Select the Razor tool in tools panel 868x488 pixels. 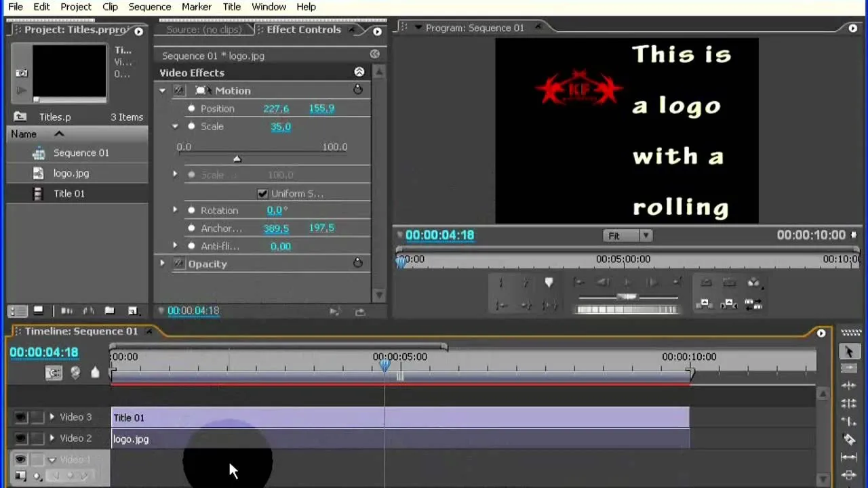click(x=849, y=439)
